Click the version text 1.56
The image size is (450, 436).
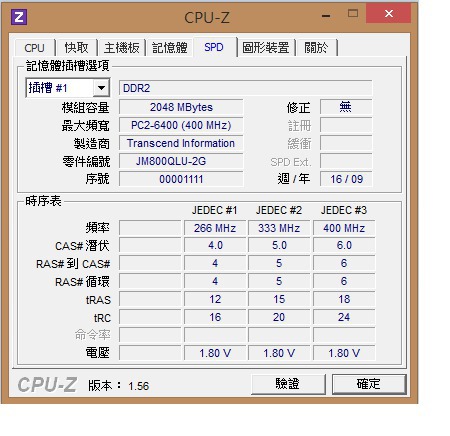139,386
